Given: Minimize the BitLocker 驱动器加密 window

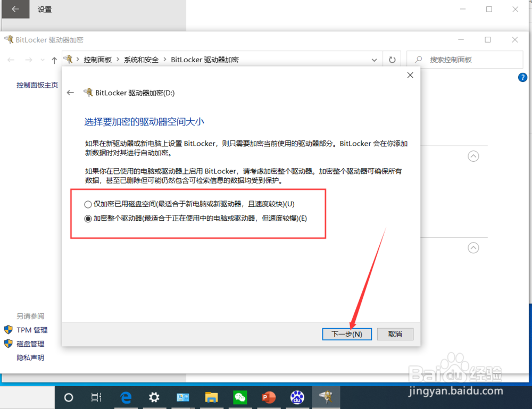Looking at the screenshot, I should coord(461,40).
